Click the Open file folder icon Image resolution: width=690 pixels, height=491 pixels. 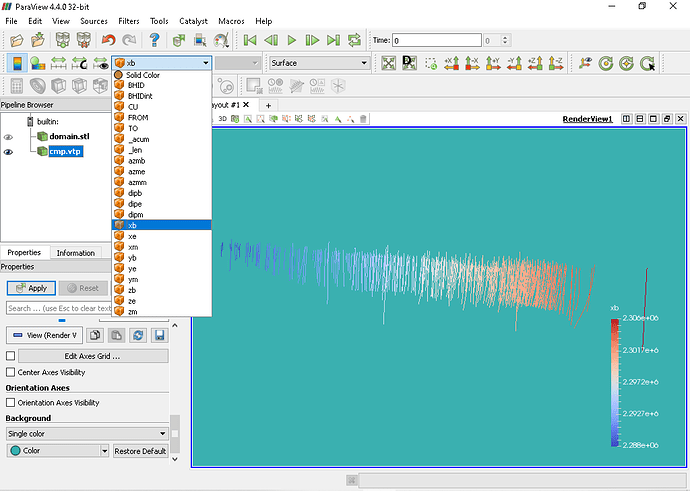pos(17,40)
